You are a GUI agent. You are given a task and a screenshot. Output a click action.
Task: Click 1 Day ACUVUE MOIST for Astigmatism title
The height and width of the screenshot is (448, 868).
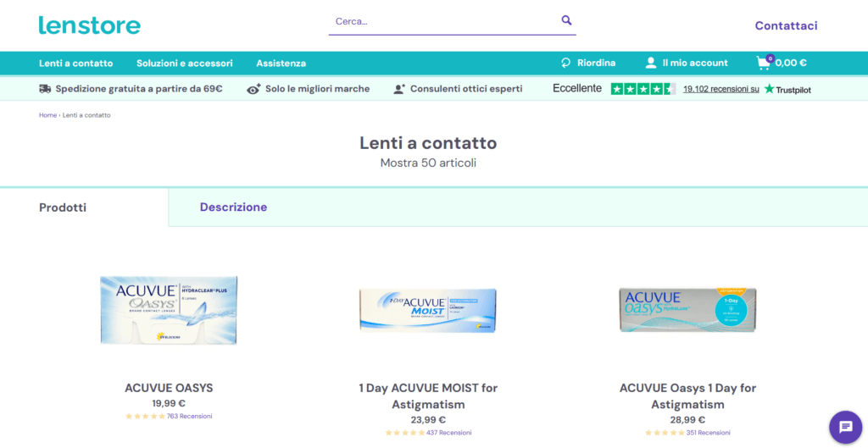click(428, 396)
